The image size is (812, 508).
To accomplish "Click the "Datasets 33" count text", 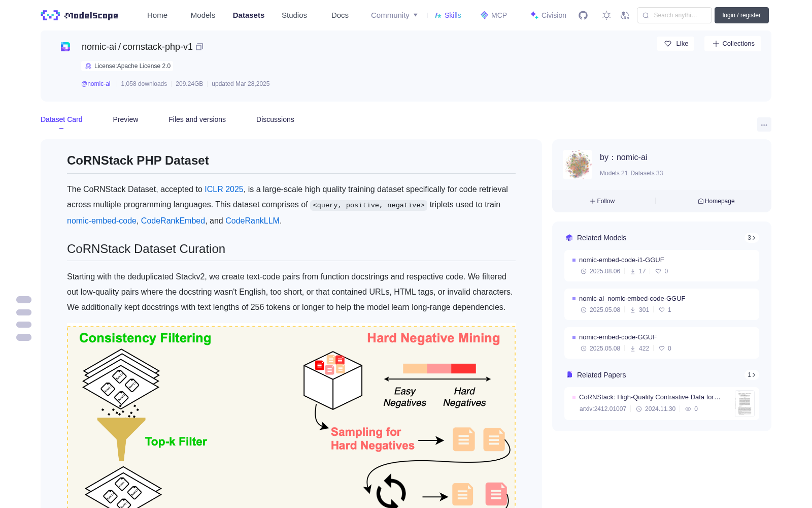I will 647,173.
